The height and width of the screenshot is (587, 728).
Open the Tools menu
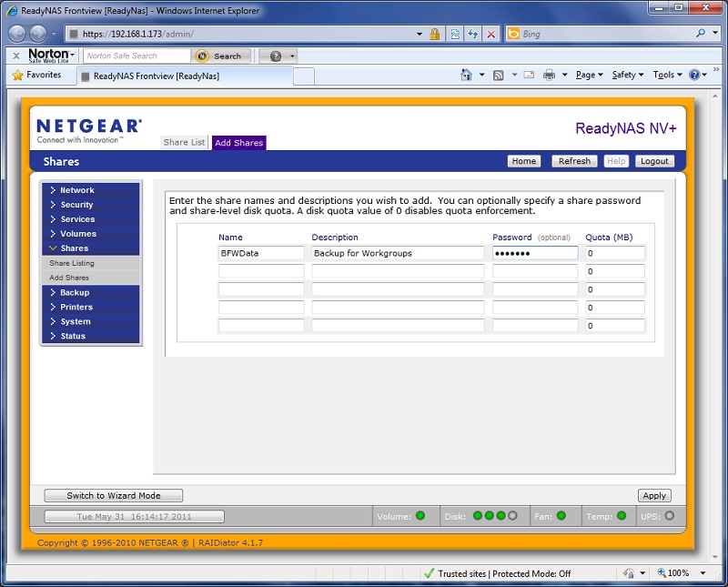point(667,75)
